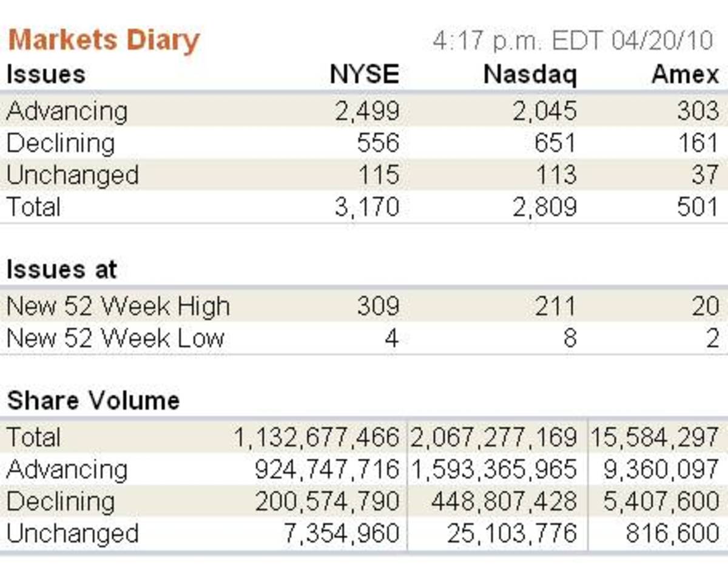Click the Advancing issues row label
This screenshot has width=728, height=576.
tap(67, 112)
